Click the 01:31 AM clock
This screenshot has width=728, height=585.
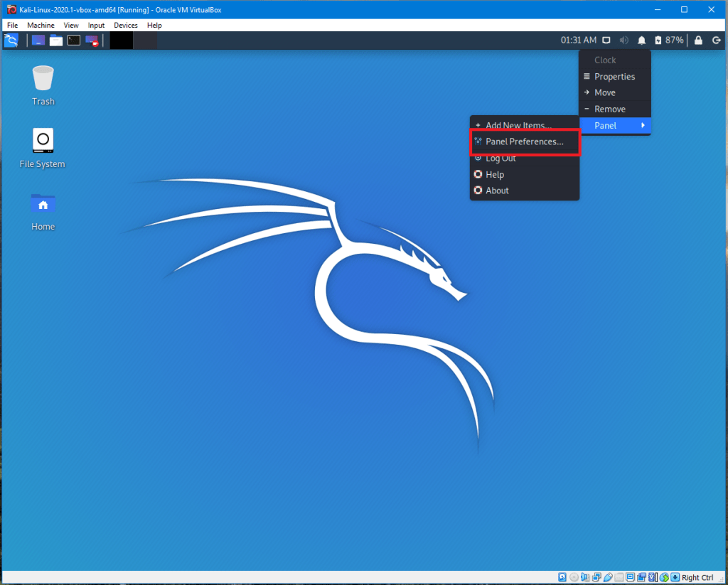pos(578,41)
